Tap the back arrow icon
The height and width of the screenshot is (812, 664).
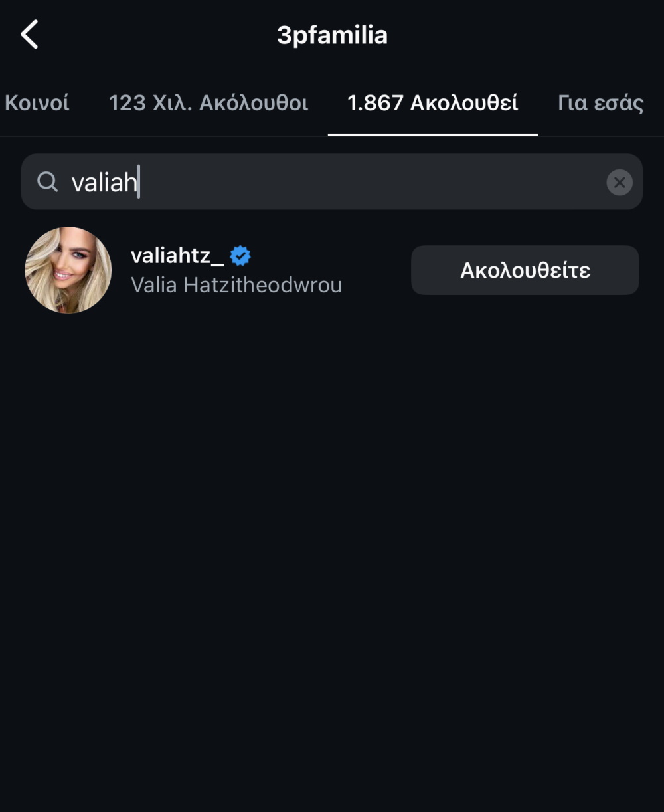tap(30, 35)
